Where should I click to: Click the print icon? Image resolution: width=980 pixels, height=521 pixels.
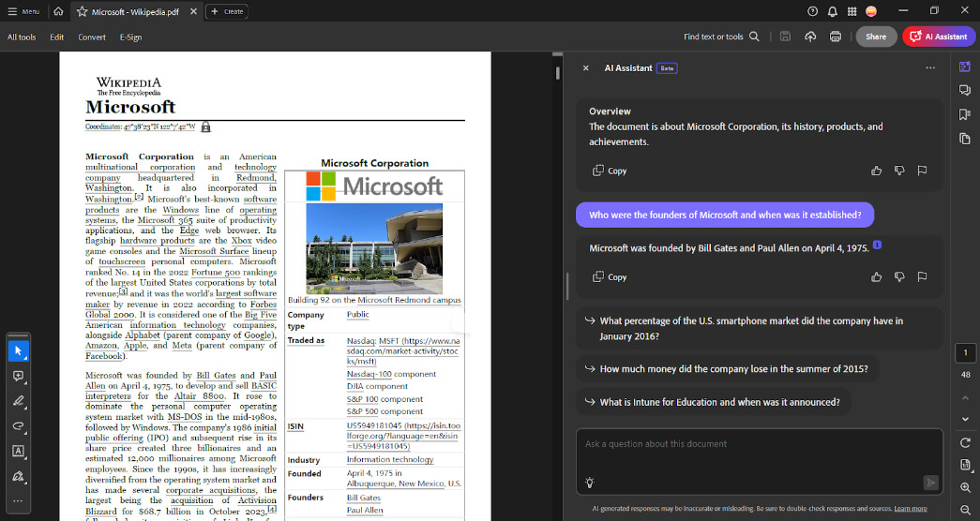coord(835,37)
